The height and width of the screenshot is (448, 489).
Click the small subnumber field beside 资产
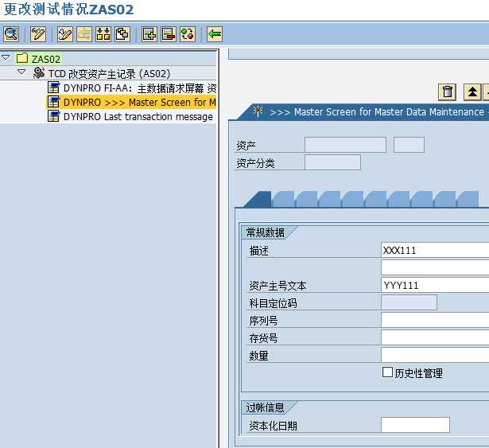[x=409, y=145]
